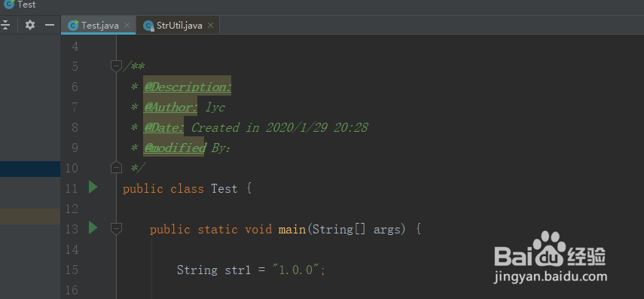Click the StrUtil.java tab file icon

[x=148, y=26]
